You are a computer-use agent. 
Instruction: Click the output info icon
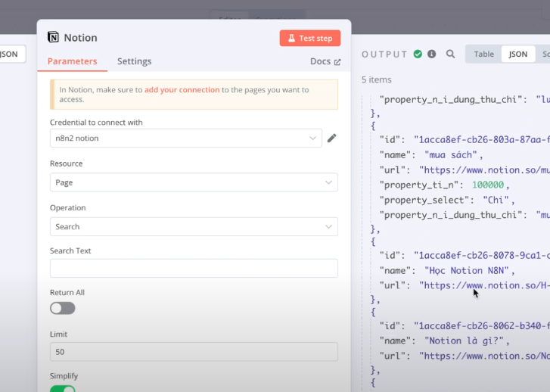click(x=431, y=54)
